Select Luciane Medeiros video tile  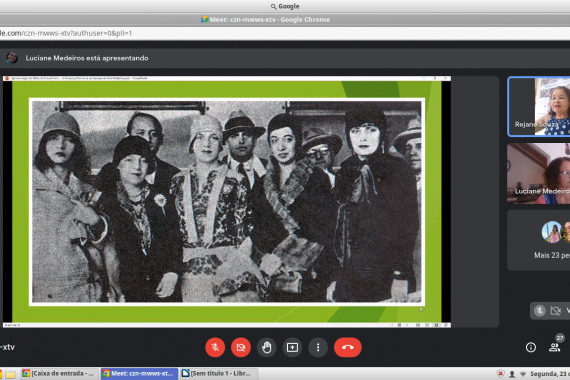539,173
